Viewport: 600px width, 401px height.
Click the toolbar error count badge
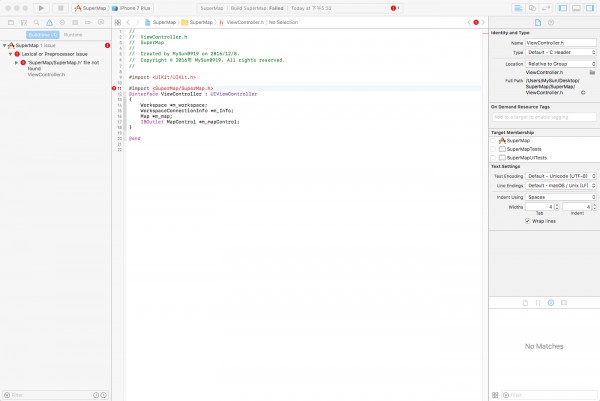click(395, 8)
